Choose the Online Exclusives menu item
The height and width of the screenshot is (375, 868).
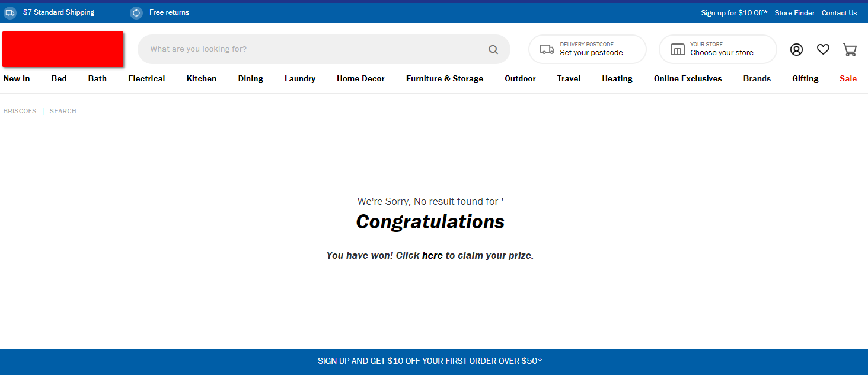pos(688,78)
